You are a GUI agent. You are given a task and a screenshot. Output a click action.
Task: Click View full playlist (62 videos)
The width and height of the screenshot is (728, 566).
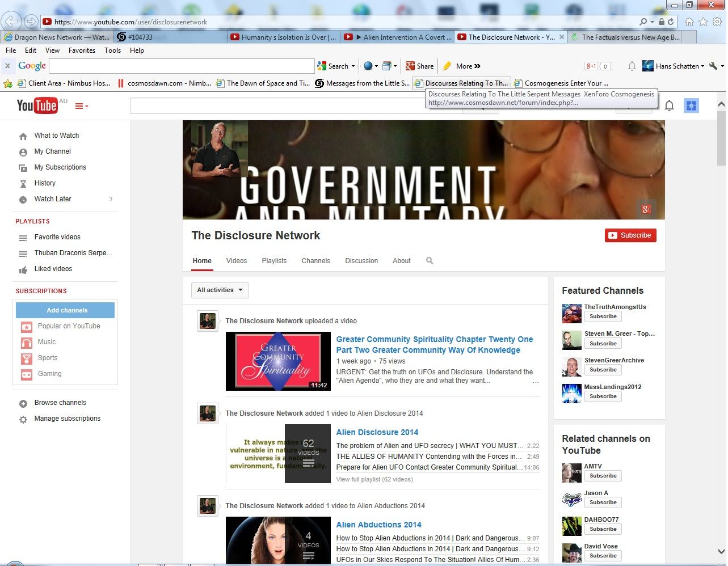pos(374,479)
